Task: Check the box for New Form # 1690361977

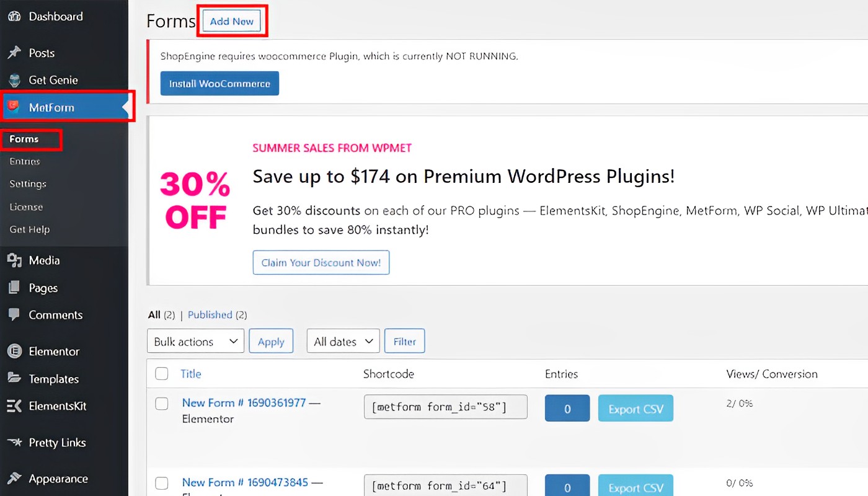Action: [162, 404]
